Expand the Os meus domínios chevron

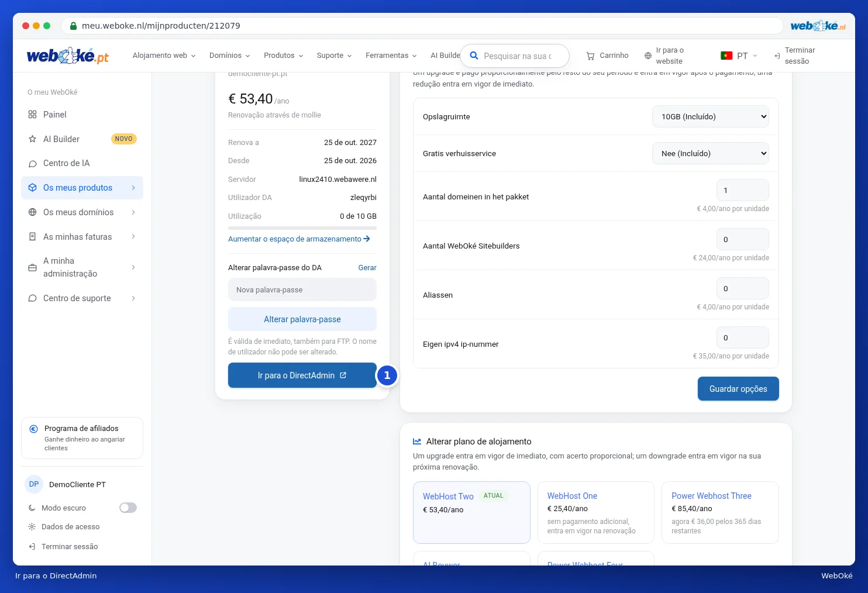pyautogui.click(x=133, y=212)
